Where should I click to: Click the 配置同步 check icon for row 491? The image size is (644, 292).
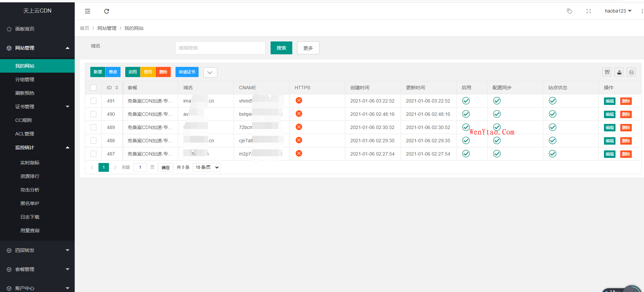point(497,101)
